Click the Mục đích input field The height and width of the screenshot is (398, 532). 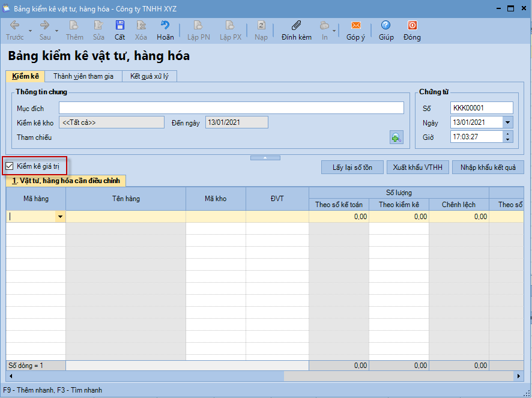click(x=231, y=108)
